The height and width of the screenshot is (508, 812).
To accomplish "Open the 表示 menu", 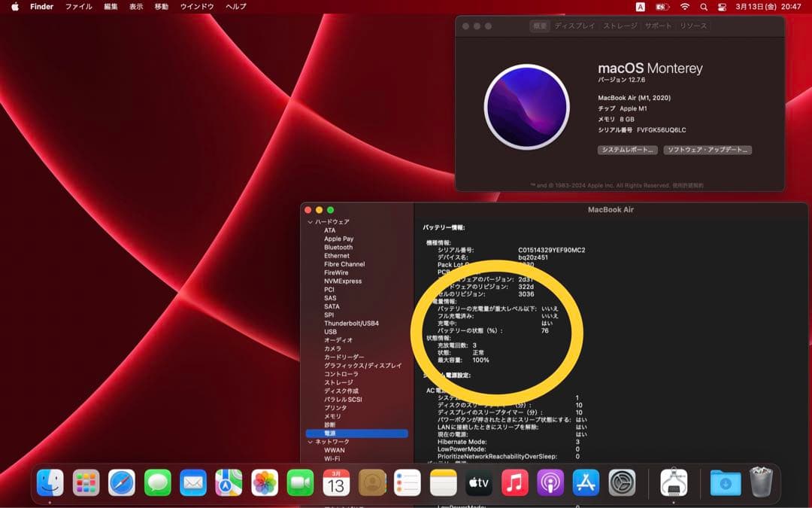I will [136, 7].
